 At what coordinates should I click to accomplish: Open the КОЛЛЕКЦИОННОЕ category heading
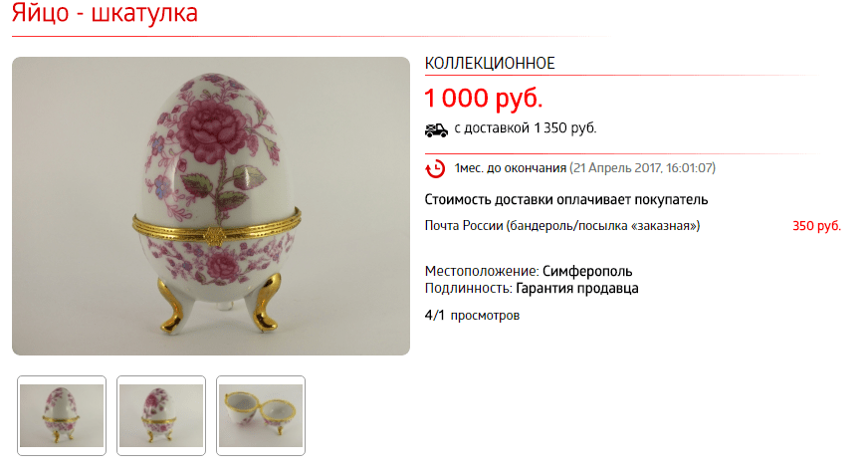(490, 63)
